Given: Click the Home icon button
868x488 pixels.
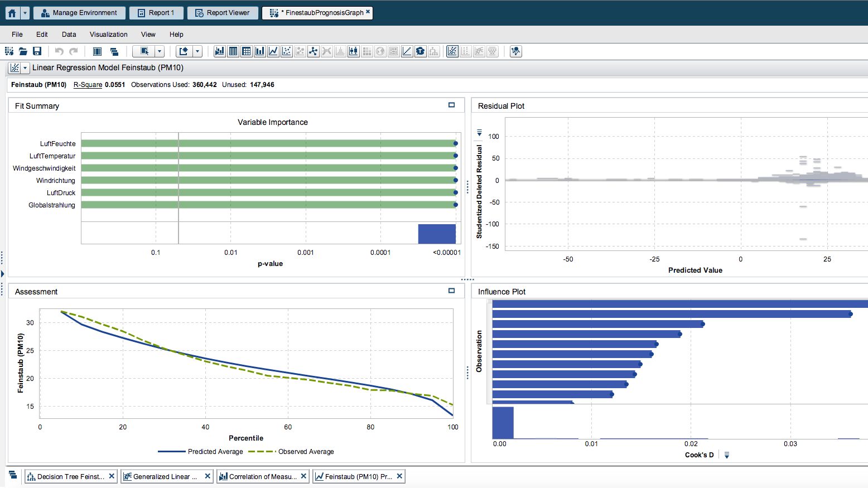Looking at the screenshot, I should (x=12, y=13).
